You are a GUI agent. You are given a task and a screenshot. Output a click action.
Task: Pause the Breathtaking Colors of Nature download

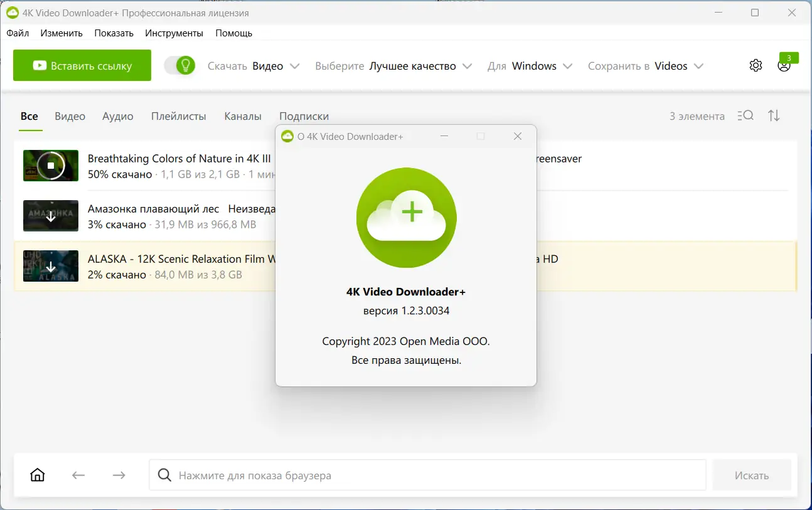pyautogui.click(x=50, y=165)
